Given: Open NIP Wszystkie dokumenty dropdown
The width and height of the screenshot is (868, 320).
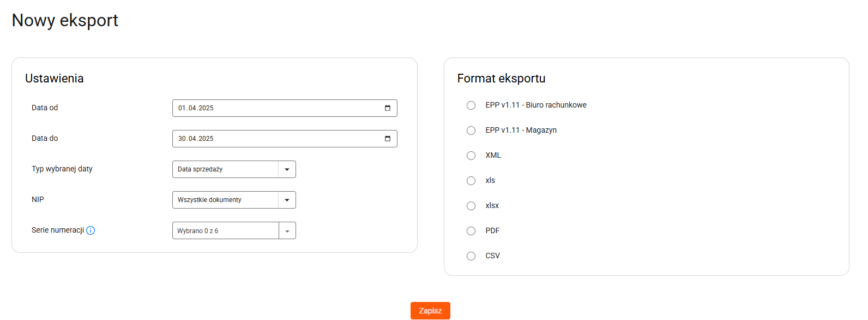Looking at the screenshot, I should [x=234, y=200].
